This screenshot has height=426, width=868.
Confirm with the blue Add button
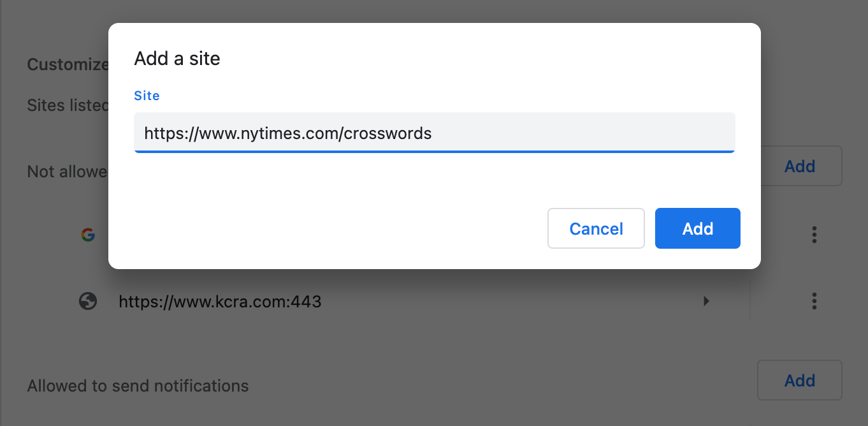[697, 228]
